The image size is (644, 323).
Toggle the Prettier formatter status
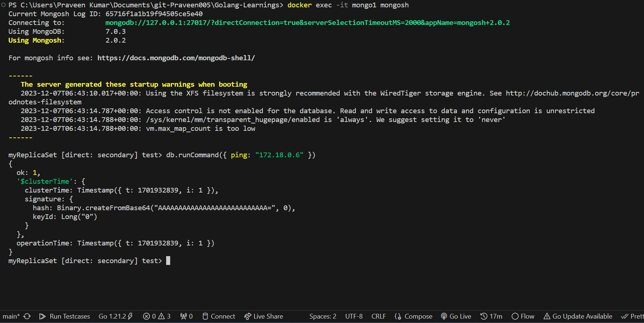click(633, 316)
